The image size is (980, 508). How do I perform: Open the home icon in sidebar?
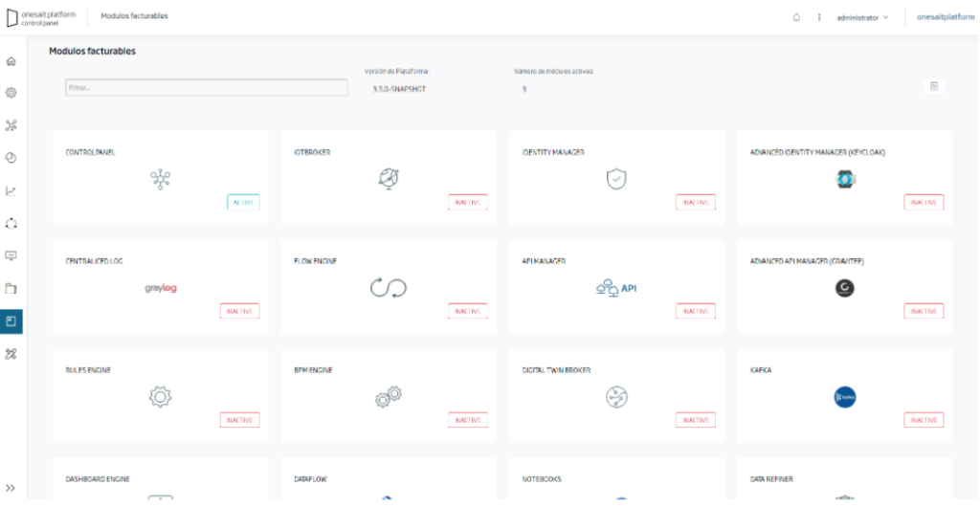coord(11,61)
